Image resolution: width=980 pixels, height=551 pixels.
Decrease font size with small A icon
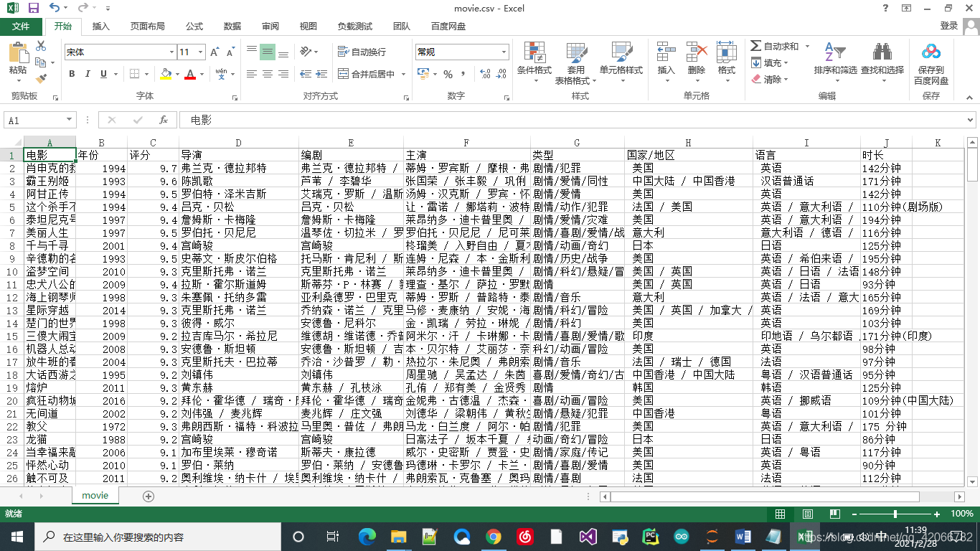[230, 52]
